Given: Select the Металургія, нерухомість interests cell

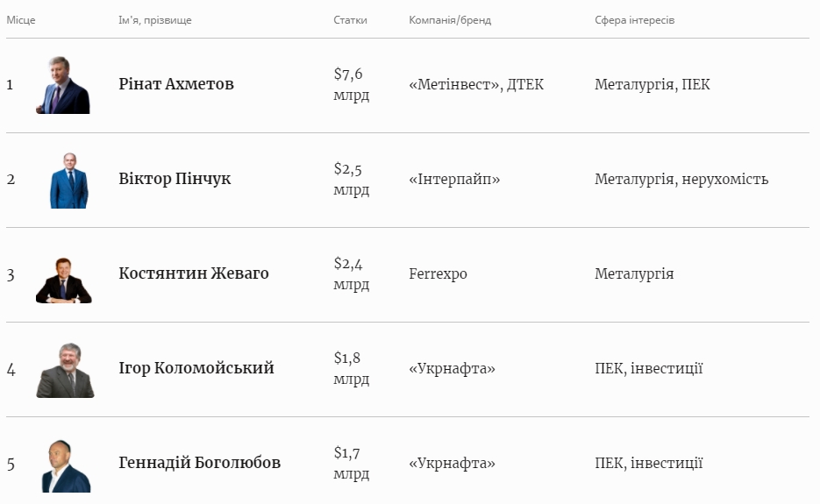Looking at the screenshot, I should point(681,180).
